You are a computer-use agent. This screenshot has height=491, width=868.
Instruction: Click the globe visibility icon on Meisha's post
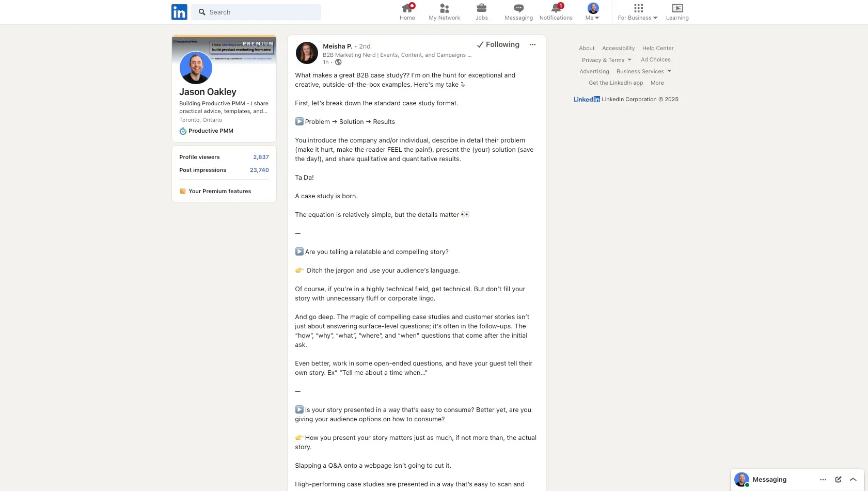click(x=338, y=62)
